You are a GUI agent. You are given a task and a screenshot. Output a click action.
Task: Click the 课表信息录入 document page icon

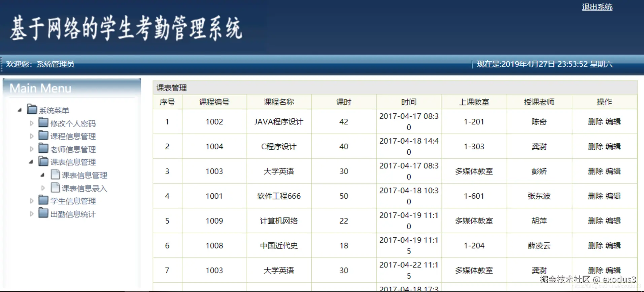tap(55, 187)
